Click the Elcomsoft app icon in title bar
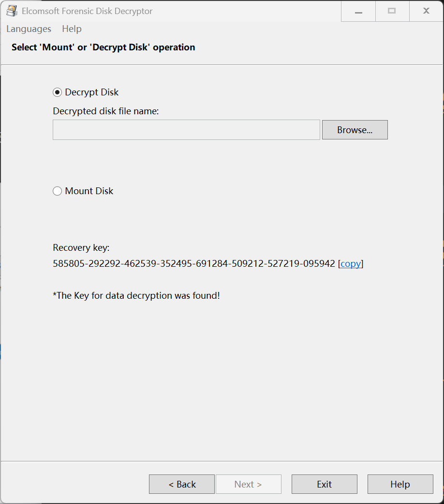Image resolution: width=444 pixels, height=504 pixels. (x=12, y=11)
